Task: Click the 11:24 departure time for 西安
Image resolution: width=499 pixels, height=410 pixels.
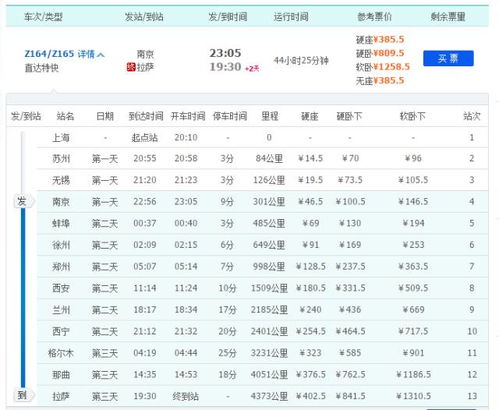Action: click(186, 288)
